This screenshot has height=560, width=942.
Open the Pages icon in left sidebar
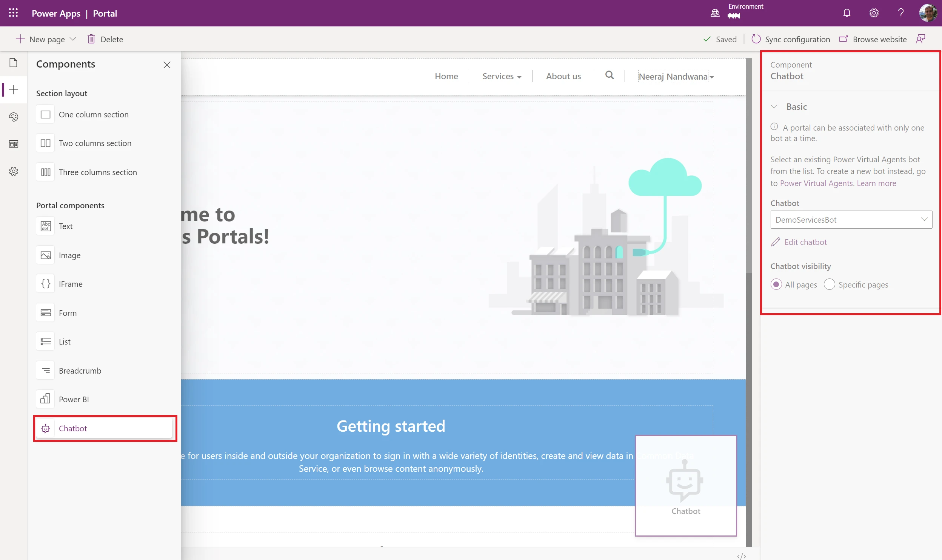pyautogui.click(x=13, y=63)
